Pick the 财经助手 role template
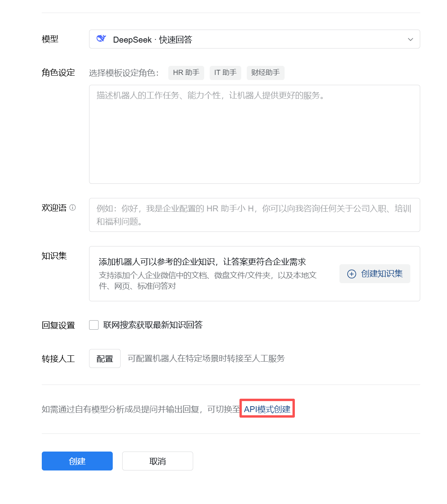Viewport: 447px width, 504px height. (265, 73)
